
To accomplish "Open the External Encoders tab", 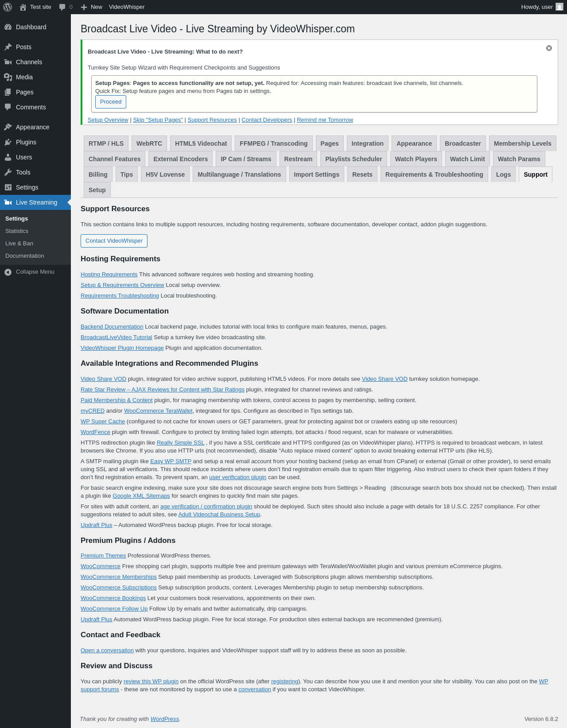I will (x=181, y=159).
